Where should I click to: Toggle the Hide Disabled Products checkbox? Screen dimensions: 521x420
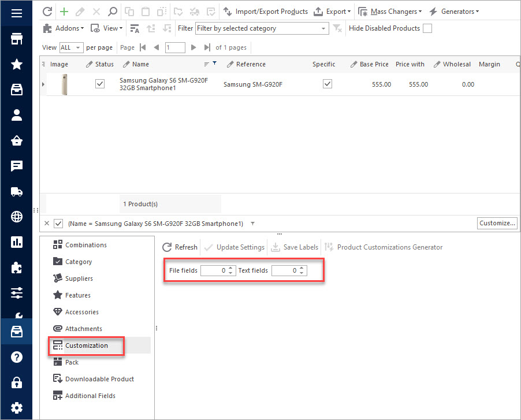point(427,28)
